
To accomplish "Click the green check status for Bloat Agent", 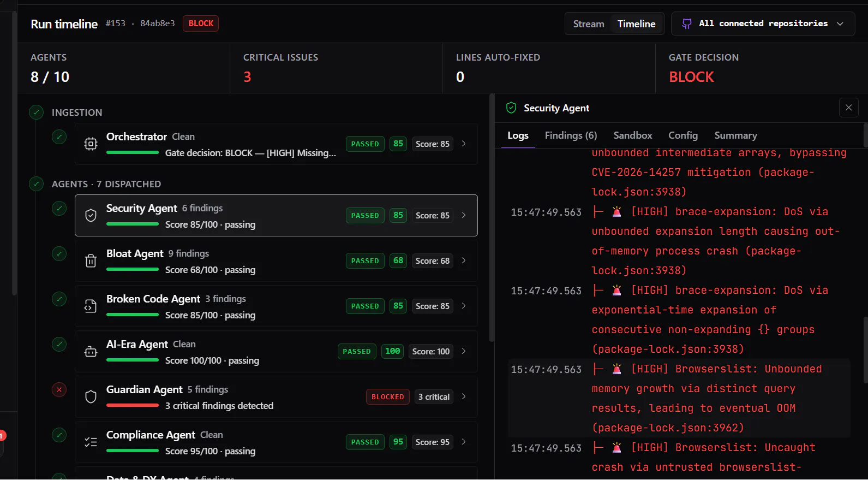I will pyautogui.click(x=59, y=254).
